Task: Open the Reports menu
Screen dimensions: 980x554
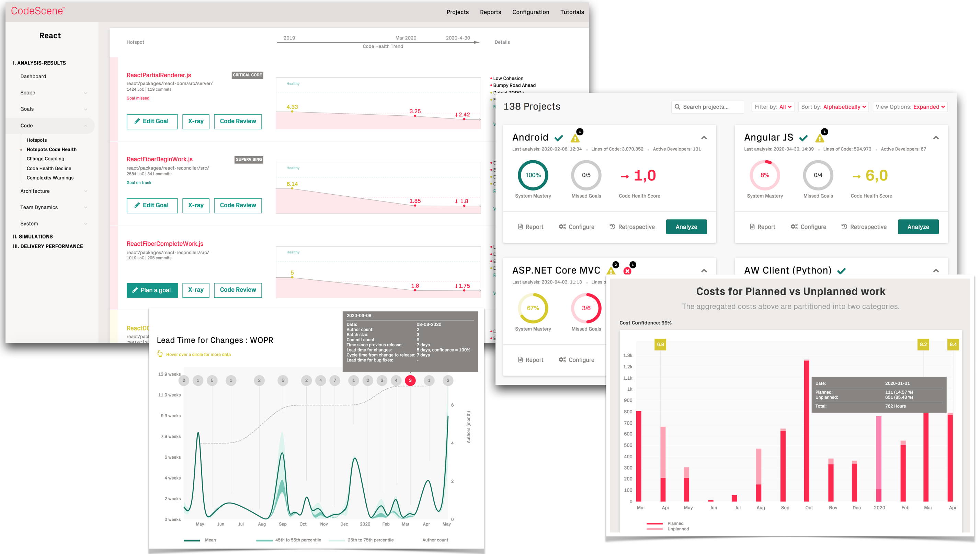Action: [x=490, y=12]
